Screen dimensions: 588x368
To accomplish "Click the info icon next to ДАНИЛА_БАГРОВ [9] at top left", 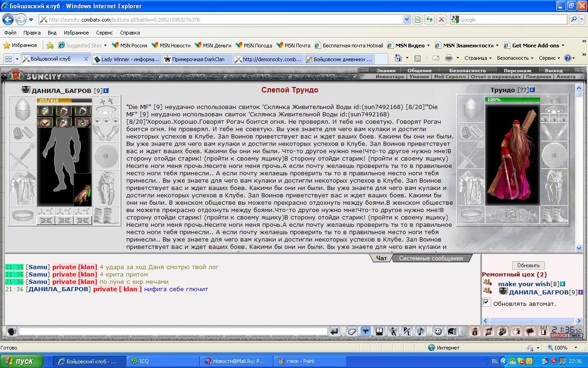I will point(106,90).
